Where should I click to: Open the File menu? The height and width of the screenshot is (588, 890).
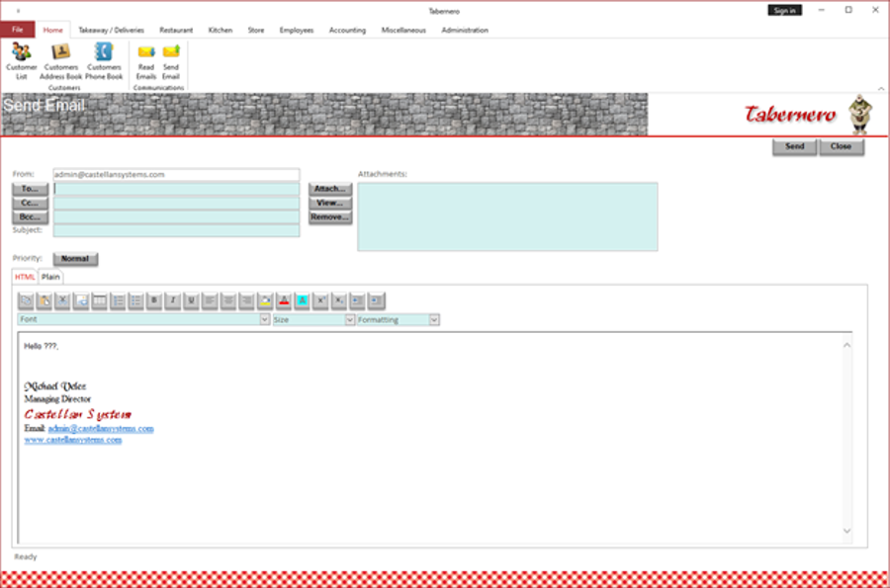pyautogui.click(x=18, y=30)
